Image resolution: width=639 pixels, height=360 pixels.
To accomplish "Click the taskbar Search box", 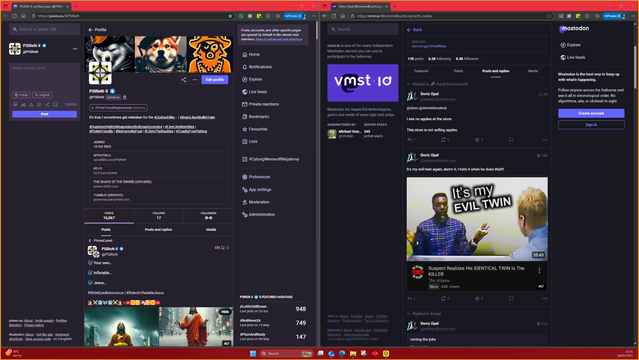I will [x=286, y=353].
